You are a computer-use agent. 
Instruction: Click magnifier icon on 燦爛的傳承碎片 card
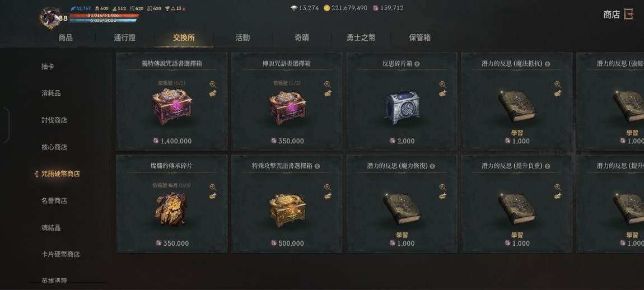click(x=213, y=187)
